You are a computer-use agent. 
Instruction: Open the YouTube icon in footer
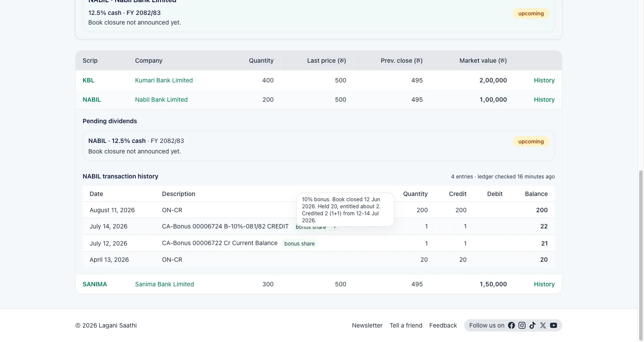[553, 325]
